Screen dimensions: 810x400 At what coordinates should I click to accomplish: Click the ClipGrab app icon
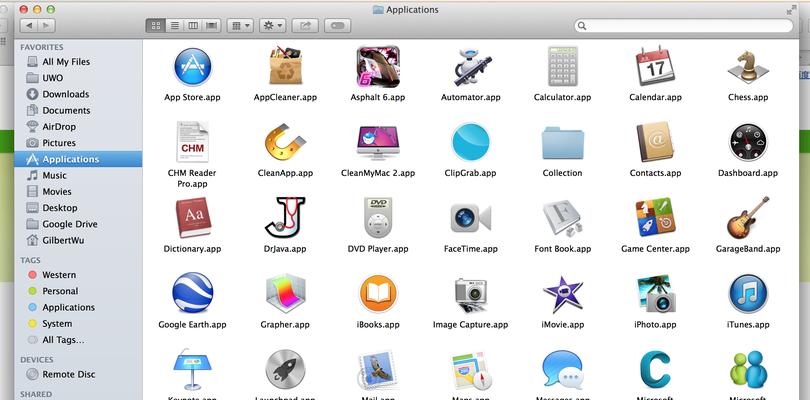[471, 142]
